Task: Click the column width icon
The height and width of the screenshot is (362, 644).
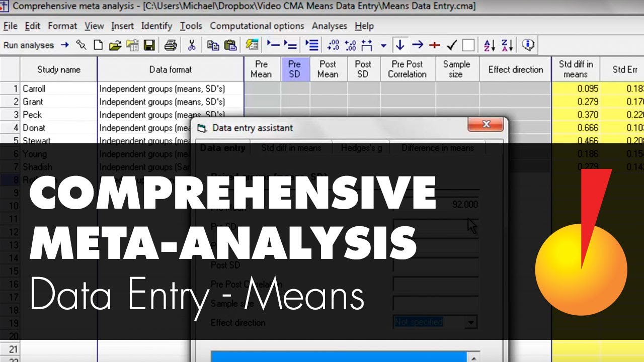Action: tap(367, 45)
